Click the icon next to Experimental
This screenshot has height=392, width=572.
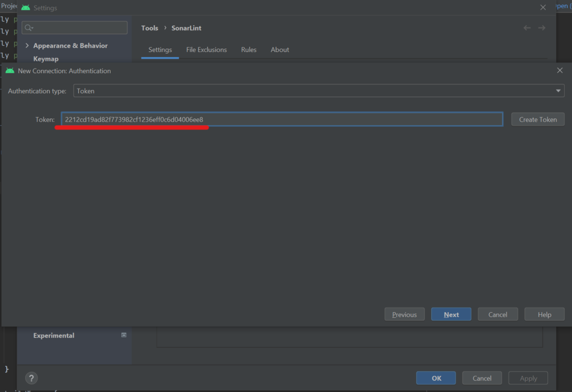(x=123, y=335)
